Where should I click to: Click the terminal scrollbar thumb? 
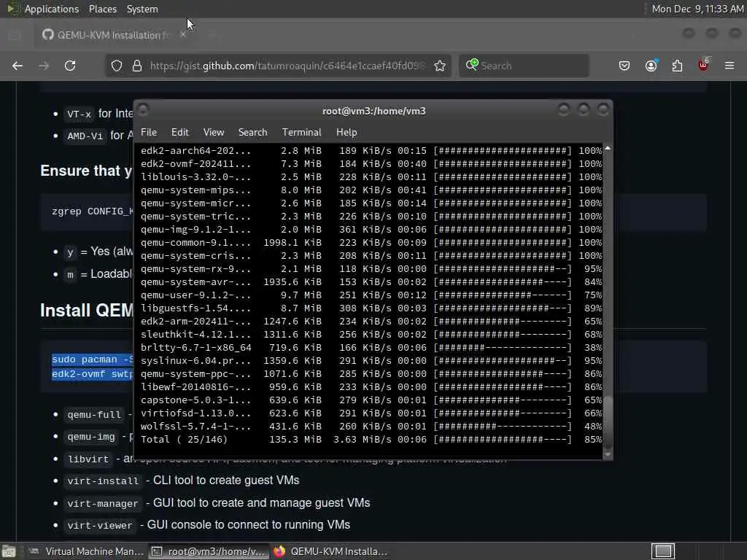point(608,421)
